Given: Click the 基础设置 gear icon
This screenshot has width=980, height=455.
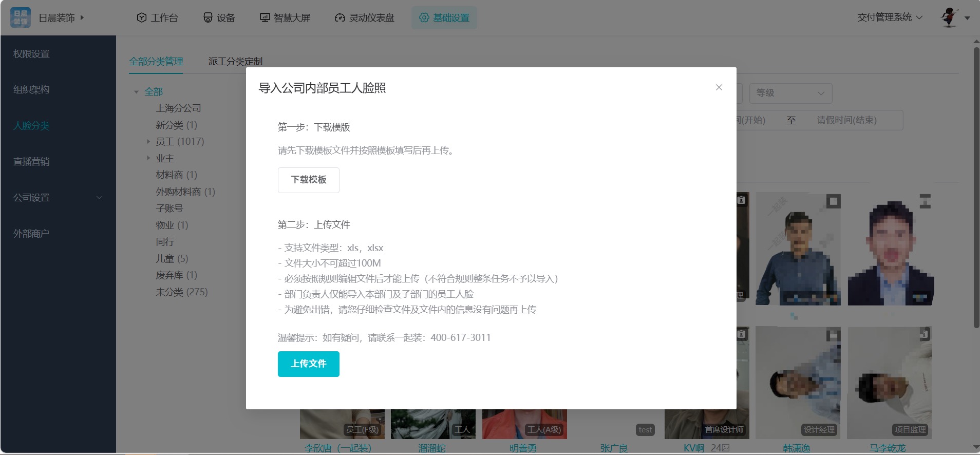Looking at the screenshot, I should coord(424,18).
